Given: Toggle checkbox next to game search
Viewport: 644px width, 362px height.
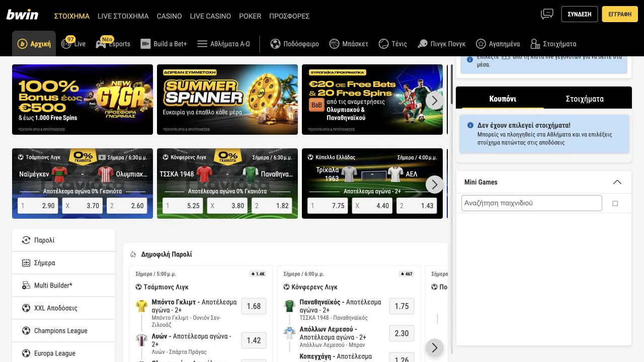Looking at the screenshot, I should (x=615, y=204).
